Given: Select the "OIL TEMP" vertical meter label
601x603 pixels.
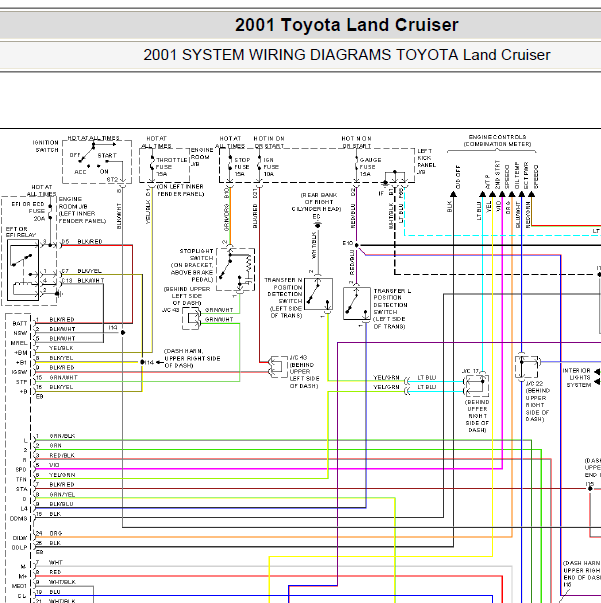Looking at the screenshot, I should coord(518,175).
